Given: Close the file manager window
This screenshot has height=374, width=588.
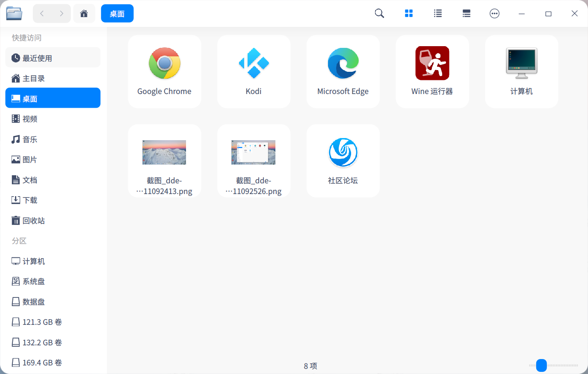Looking at the screenshot, I should coord(575,14).
